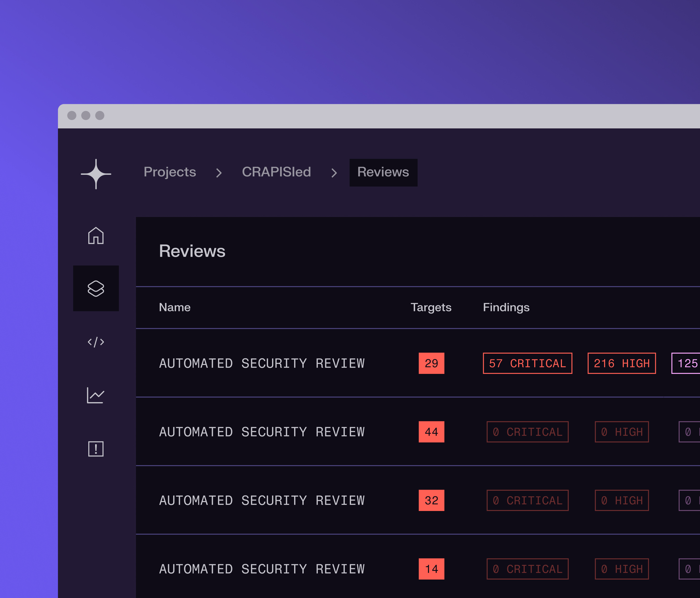This screenshot has width=700, height=598.
Task: Click the 216 HIGH findings badge
Action: click(622, 363)
